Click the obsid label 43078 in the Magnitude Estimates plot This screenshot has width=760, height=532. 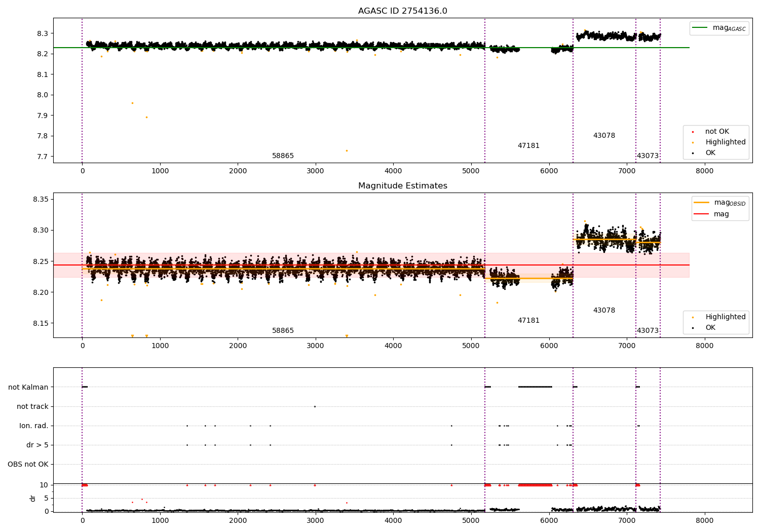click(x=604, y=311)
